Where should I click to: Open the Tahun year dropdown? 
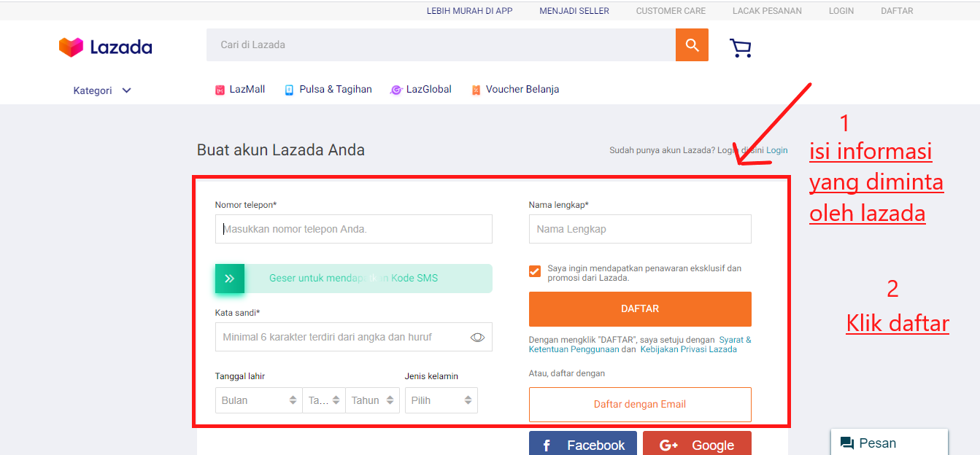click(372, 400)
